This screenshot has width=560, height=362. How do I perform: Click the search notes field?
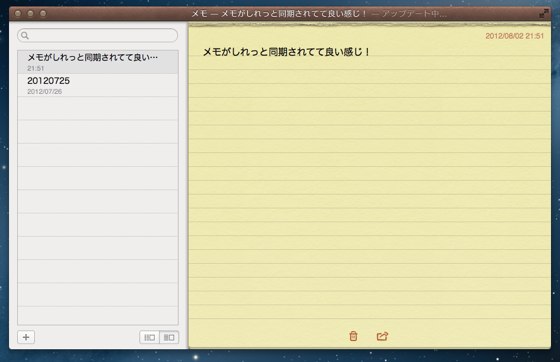98,35
